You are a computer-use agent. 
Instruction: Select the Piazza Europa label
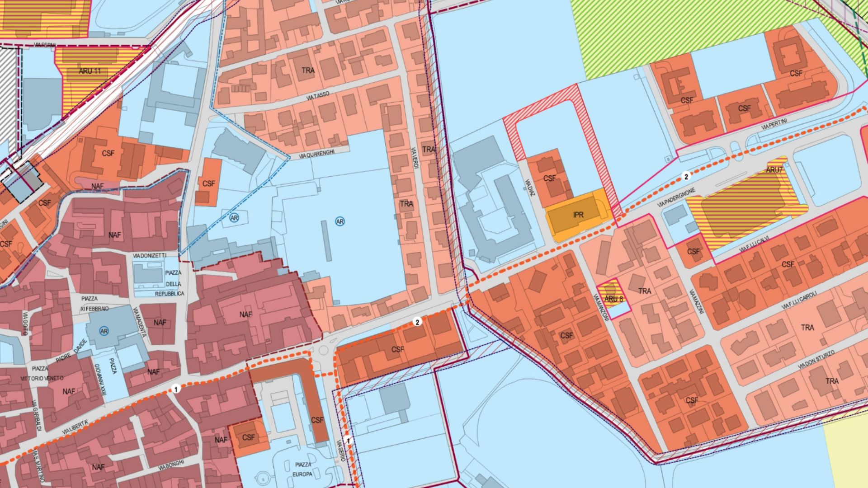(302, 469)
